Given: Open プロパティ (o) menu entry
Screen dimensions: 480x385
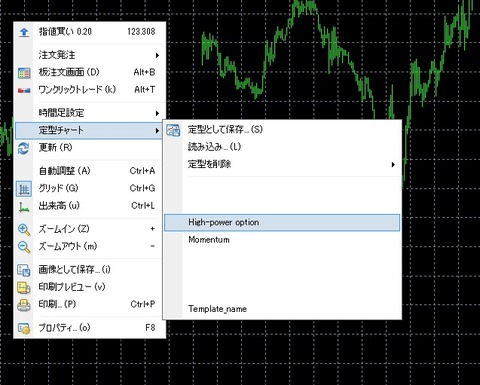Looking at the screenshot, I should coord(89,328).
